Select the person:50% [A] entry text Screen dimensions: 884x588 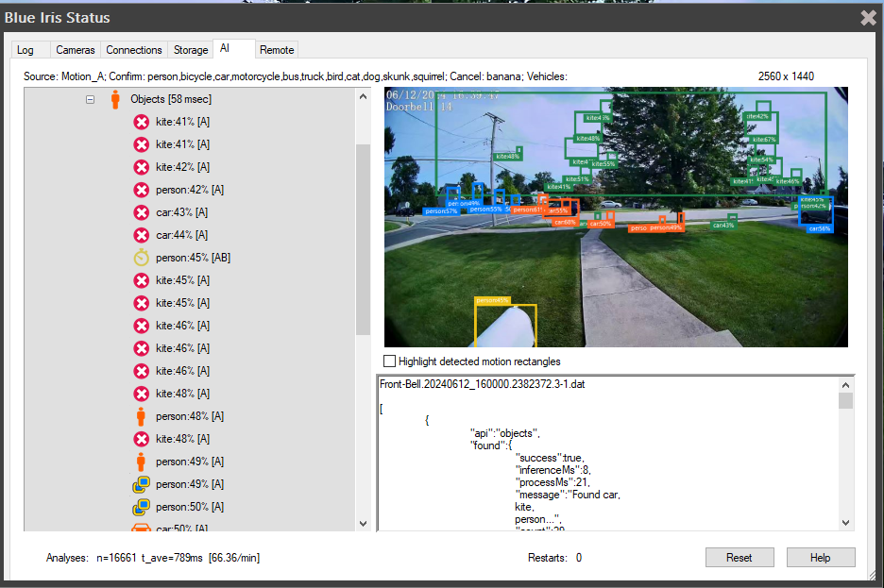[x=190, y=507]
